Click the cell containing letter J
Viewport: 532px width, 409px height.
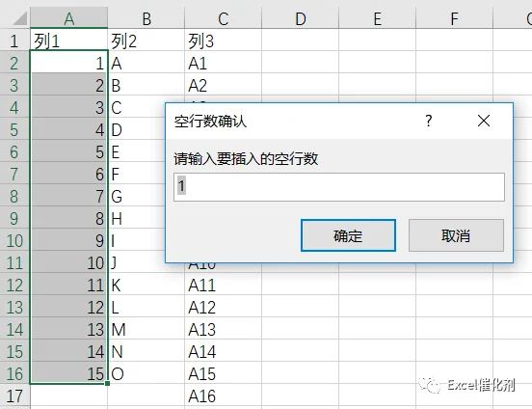tap(138, 262)
